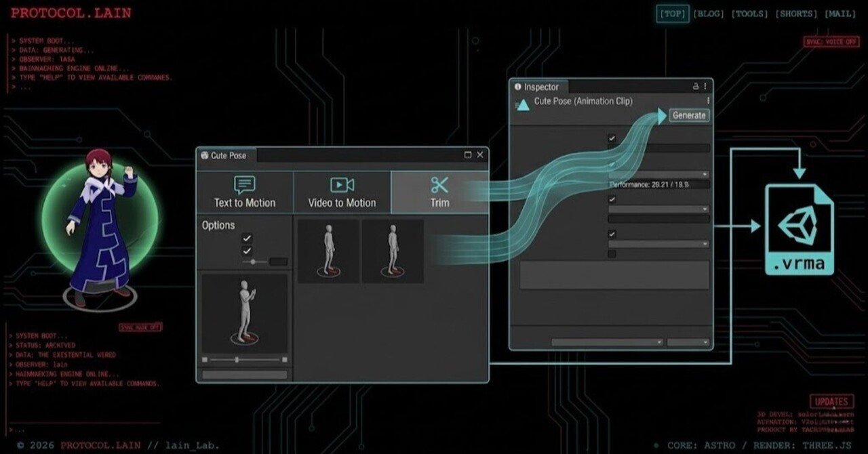Image resolution: width=868 pixels, height=454 pixels.
Task: Click "CORE: ASTRO / RENDER: THREE.JS" footer text
Action: click(760, 445)
